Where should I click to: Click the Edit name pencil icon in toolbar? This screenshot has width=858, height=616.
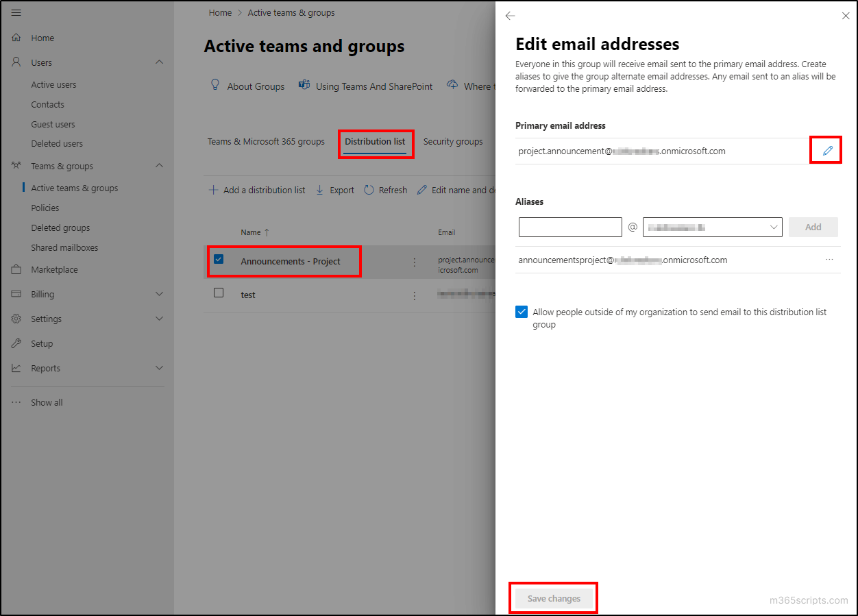[x=423, y=190]
